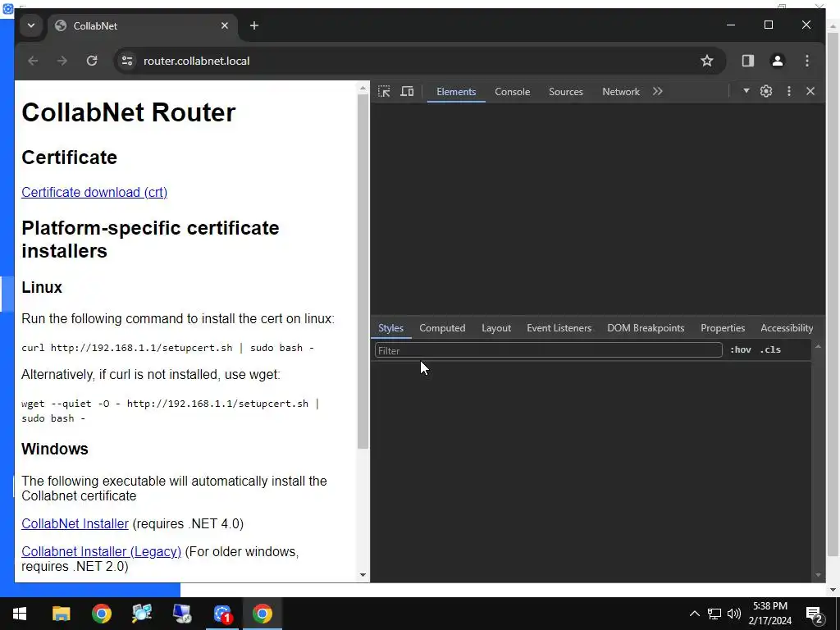This screenshot has width=840, height=630.
Task: Expand more DevTools tabs chevron
Action: [x=657, y=92]
